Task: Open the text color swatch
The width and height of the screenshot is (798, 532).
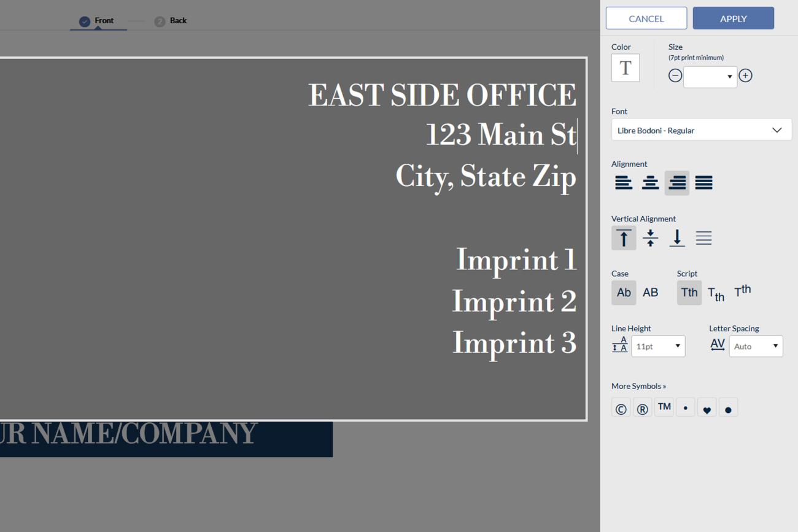Action: [x=626, y=68]
